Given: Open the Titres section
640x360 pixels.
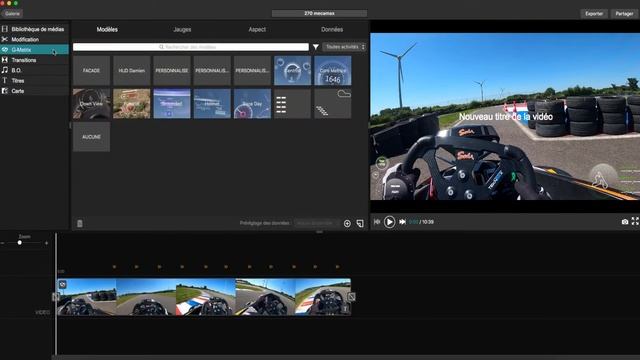Looking at the screenshot, I should point(34,80).
